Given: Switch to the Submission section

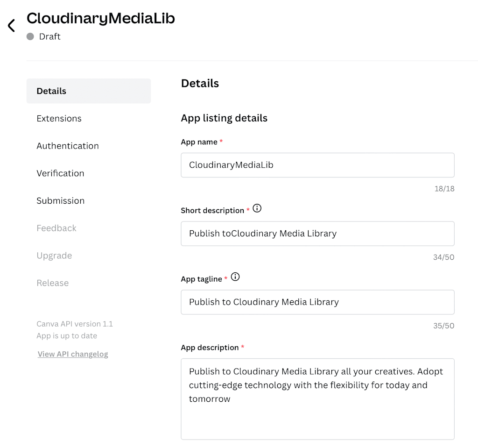Looking at the screenshot, I should pyautogui.click(x=61, y=201).
